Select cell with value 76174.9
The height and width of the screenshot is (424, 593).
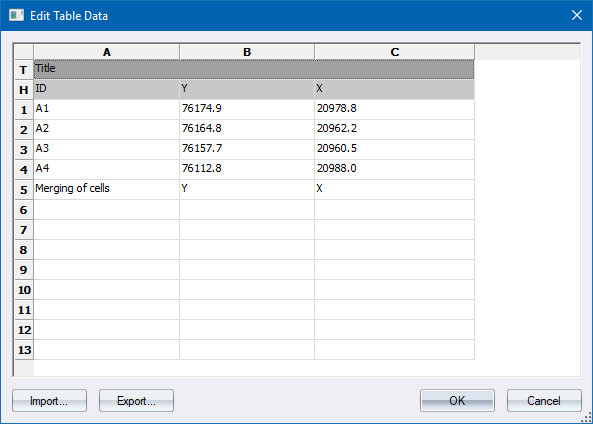click(x=247, y=110)
